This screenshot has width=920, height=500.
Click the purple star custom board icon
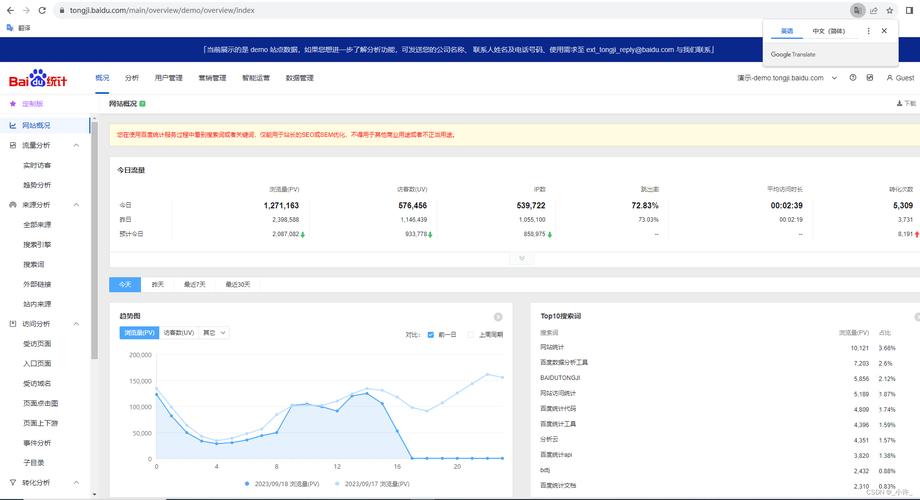[13, 104]
